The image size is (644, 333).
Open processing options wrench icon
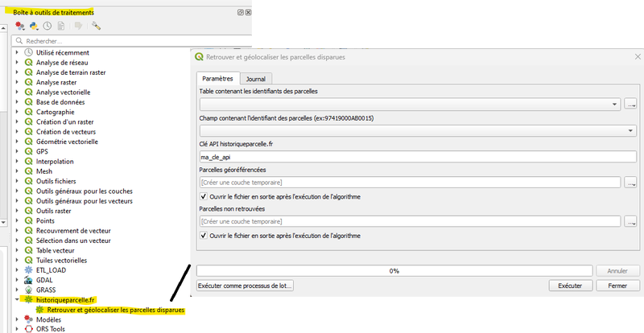[x=96, y=26]
